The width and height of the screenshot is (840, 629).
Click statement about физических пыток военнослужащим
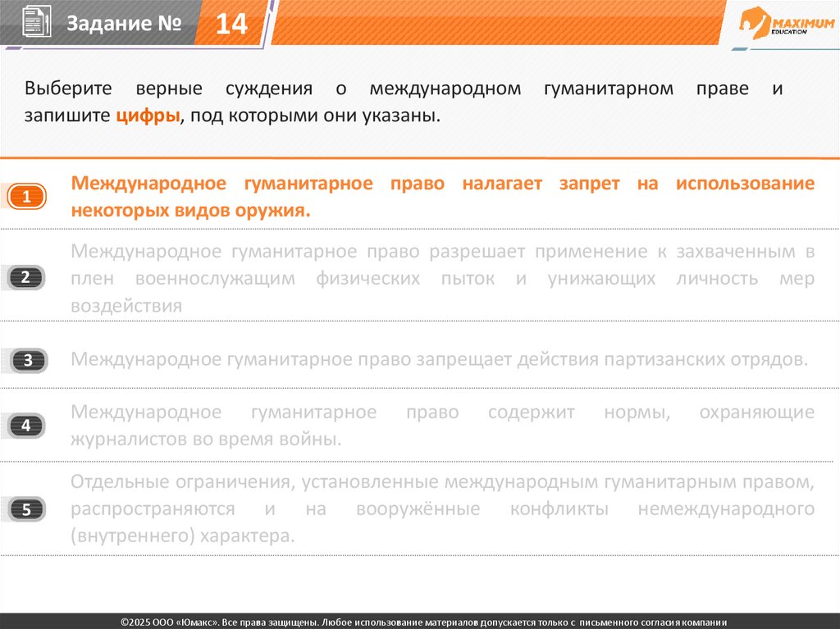click(x=442, y=278)
